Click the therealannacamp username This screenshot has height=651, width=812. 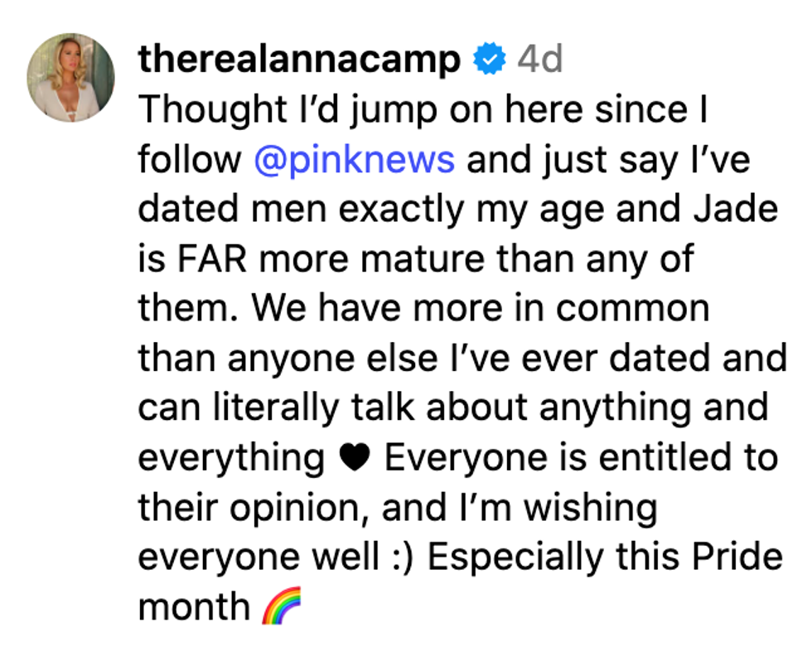[298, 60]
